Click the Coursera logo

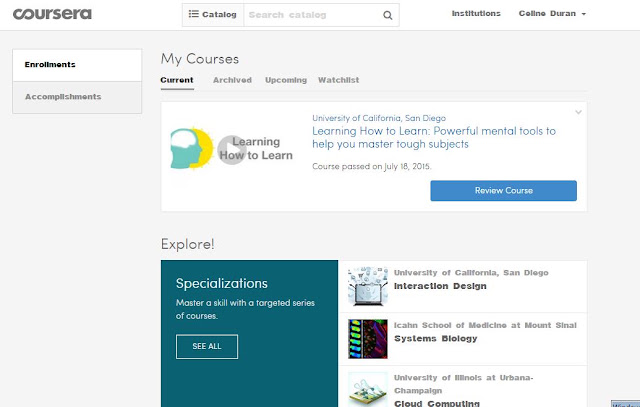tap(52, 14)
